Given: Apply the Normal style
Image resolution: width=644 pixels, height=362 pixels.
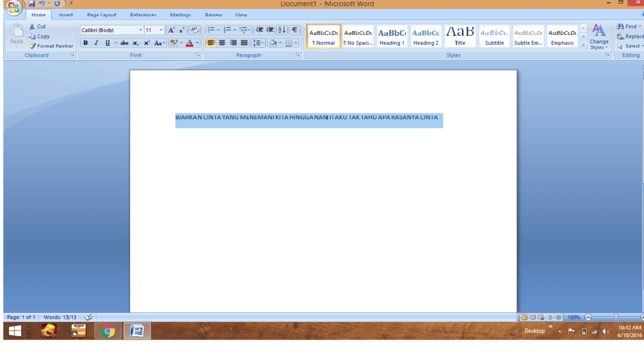Looking at the screenshot, I should coord(324,37).
